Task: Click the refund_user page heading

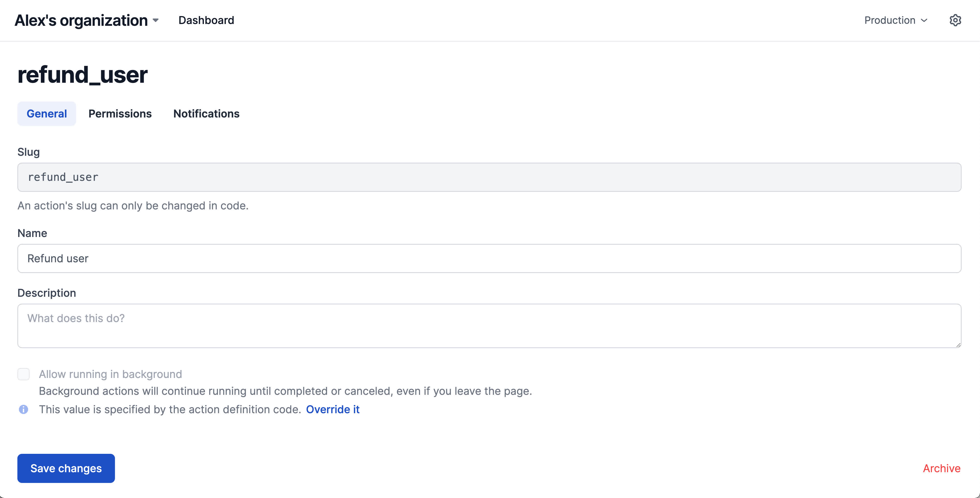Action: coord(83,75)
